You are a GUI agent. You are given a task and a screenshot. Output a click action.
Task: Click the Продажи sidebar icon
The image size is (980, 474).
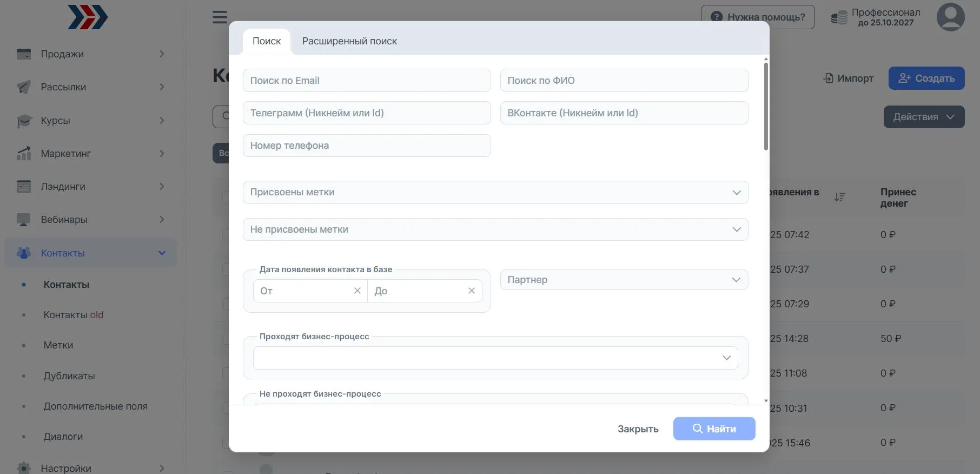(24, 54)
